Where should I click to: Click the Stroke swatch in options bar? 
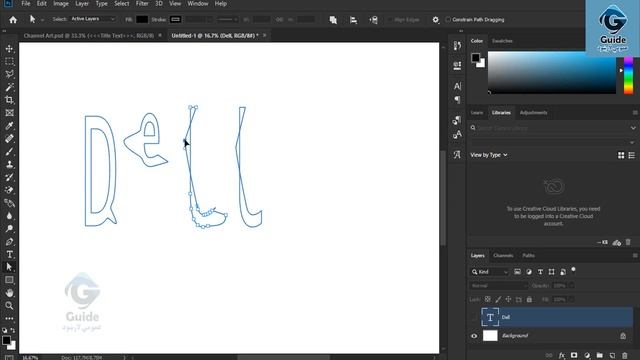[176, 20]
